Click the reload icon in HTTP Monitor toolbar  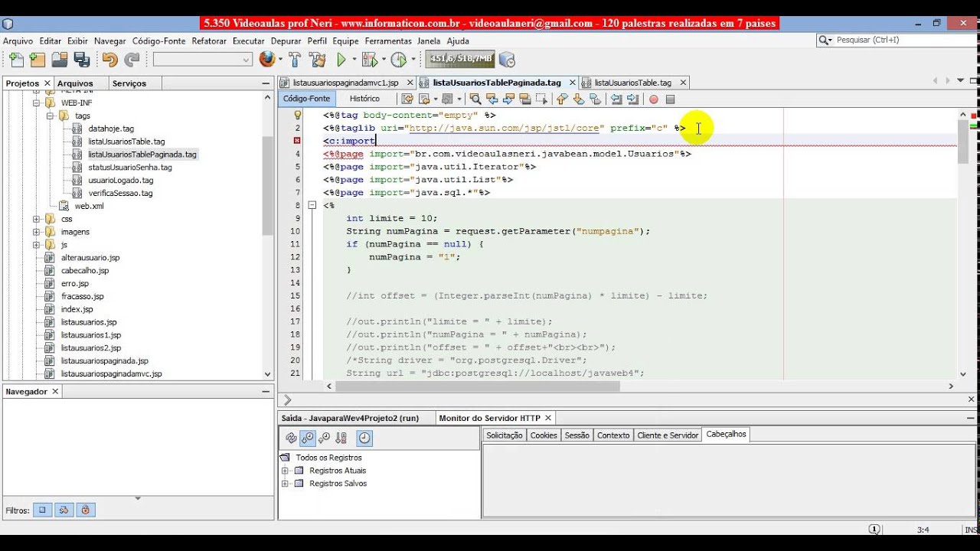tap(291, 438)
